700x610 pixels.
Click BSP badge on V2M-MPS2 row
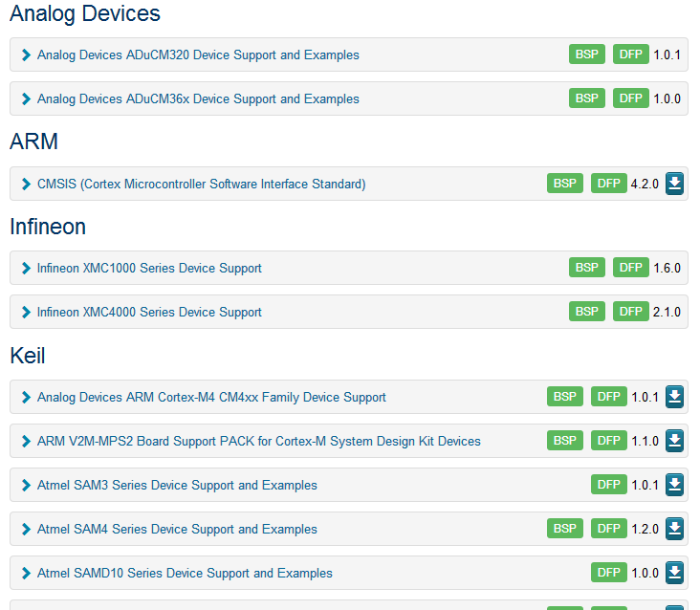click(x=565, y=440)
